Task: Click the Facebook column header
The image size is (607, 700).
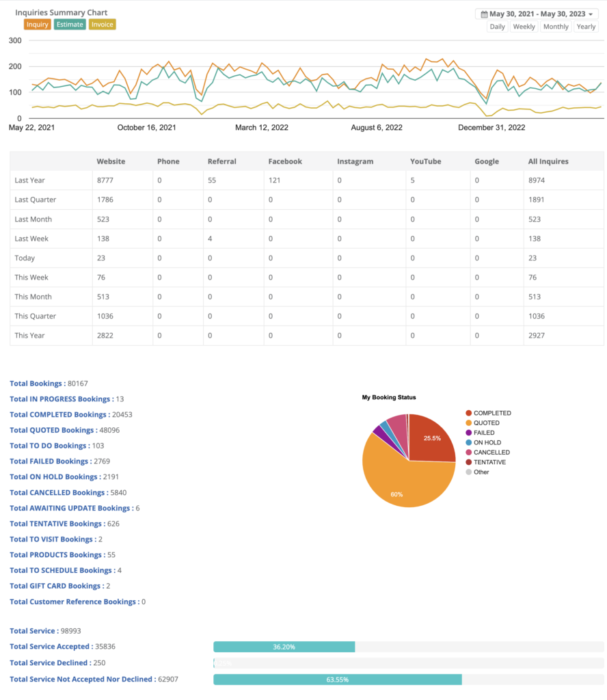Action: tap(285, 161)
